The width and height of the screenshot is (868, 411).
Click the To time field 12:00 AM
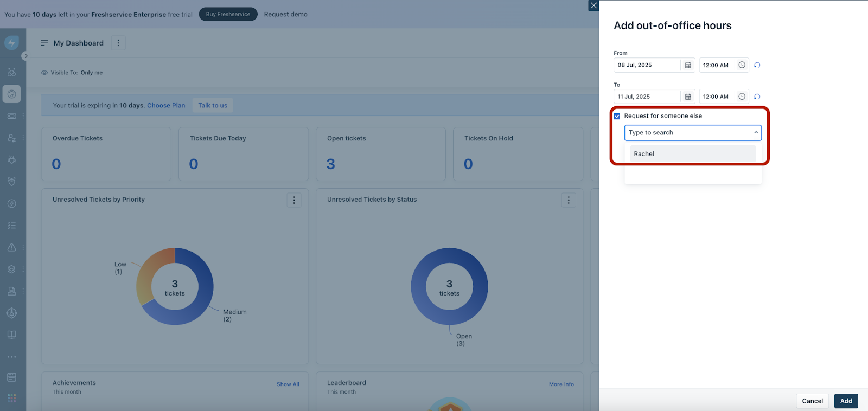pyautogui.click(x=717, y=97)
